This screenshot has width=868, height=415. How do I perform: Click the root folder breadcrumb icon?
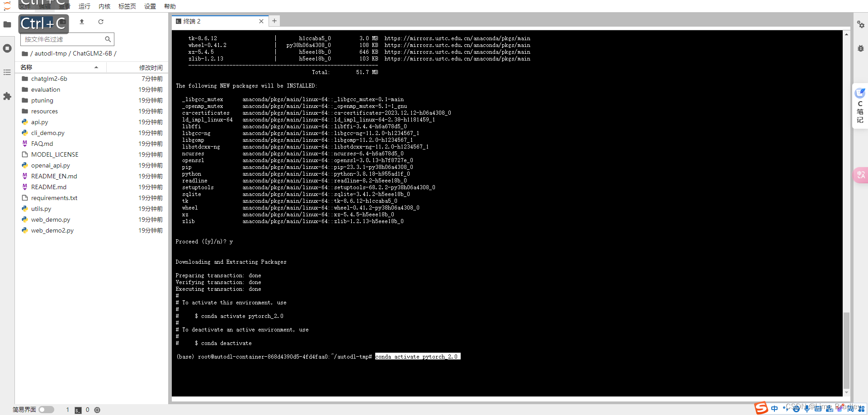(25, 53)
